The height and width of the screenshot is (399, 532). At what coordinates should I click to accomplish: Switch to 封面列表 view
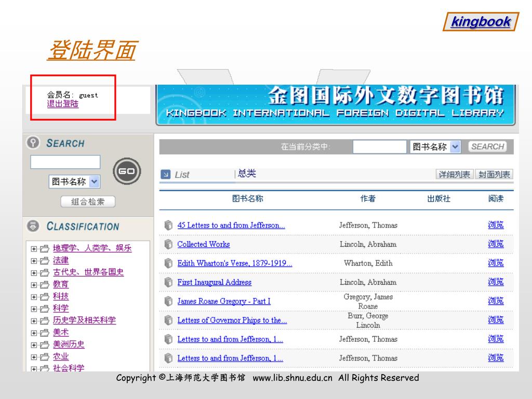[494, 175]
